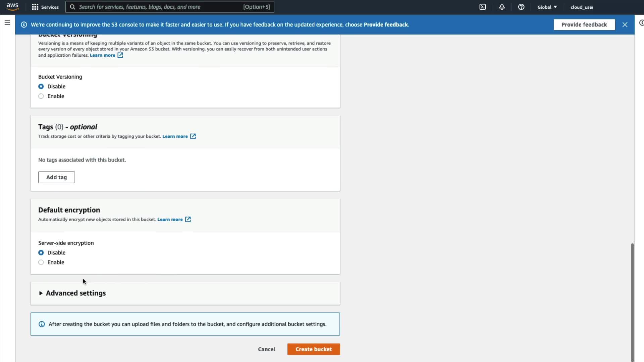The image size is (644, 362).
Task: Open the hamburger side navigation menu
Action: (x=7, y=23)
